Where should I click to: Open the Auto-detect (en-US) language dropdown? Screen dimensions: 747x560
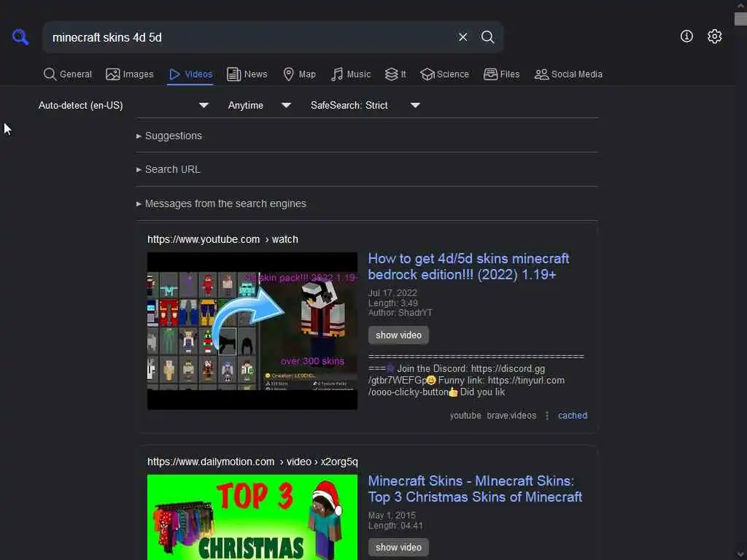pos(123,105)
